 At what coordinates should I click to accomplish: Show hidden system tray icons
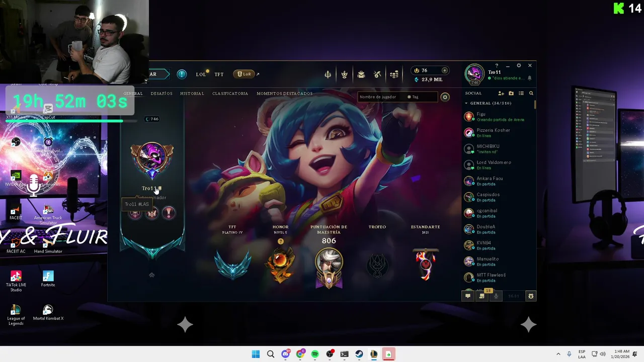[x=558, y=354]
